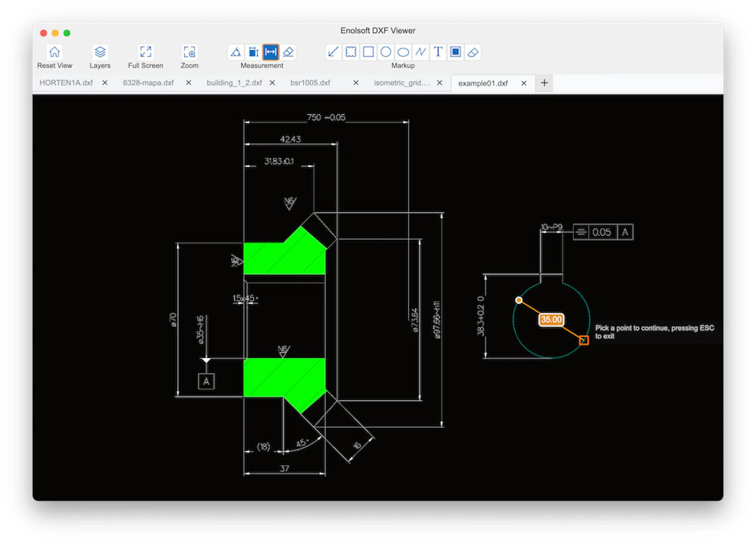Screen dimensions: 756x544
Task: Open the Layers panel icon
Action: click(x=100, y=52)
